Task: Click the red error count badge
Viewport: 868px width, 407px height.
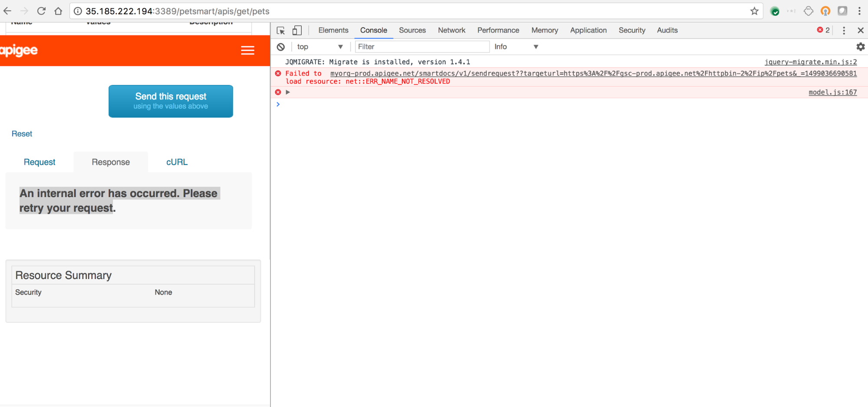Action: point(823,30)
